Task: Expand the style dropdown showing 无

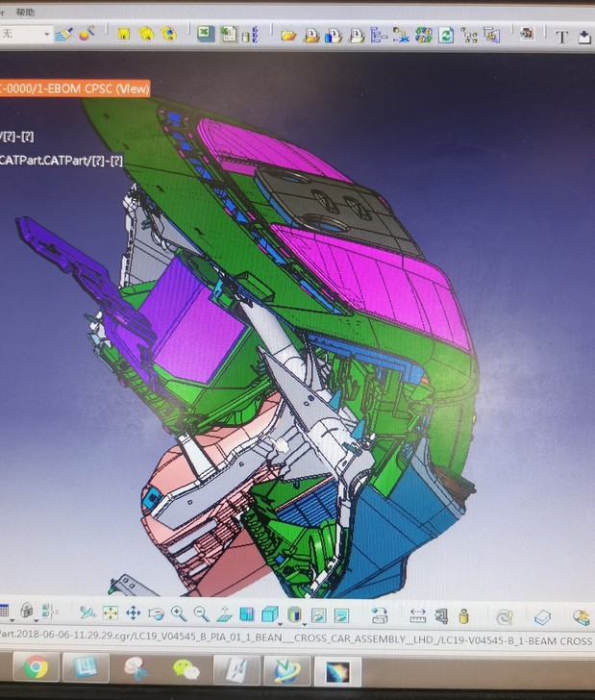Action: pos(45,34)
